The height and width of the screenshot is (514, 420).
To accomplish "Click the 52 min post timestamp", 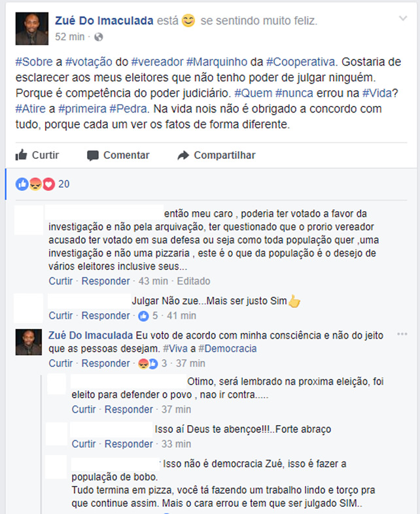I will click(70, 37).
